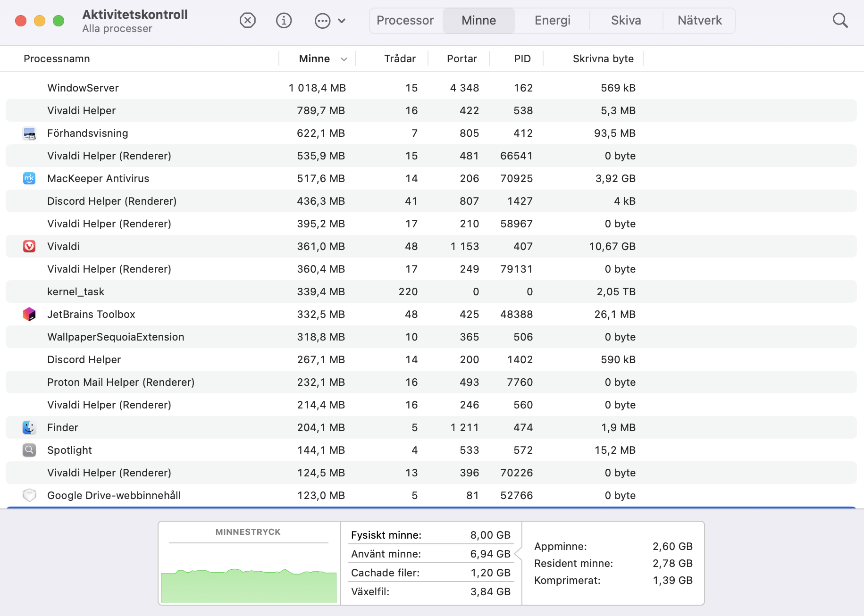Select the WallpaperSequoiaExtension row
Screen dimensions: 864x616
click(x=431, y=337)
